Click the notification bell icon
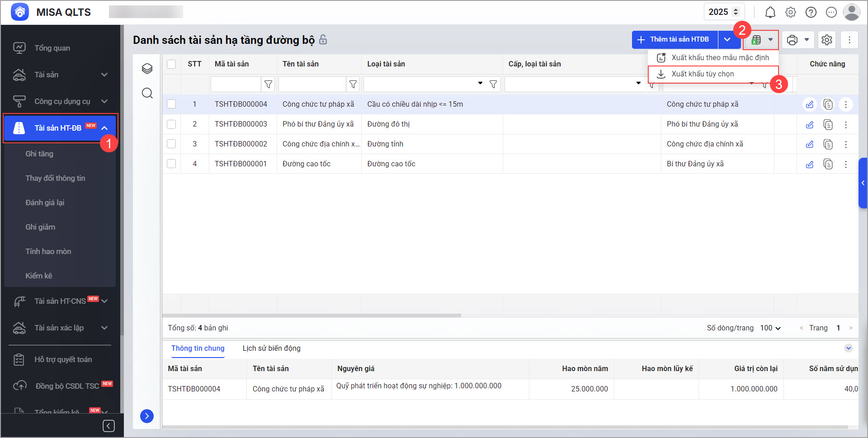Viewport: 868px width, 438px height. (770, 13)
